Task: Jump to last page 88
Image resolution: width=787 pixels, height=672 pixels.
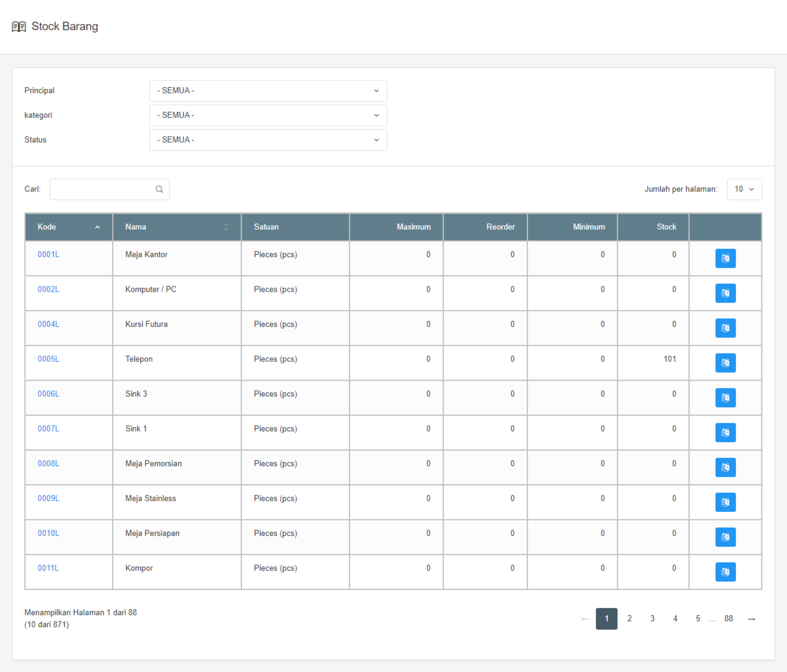Action: coord(728,619)
